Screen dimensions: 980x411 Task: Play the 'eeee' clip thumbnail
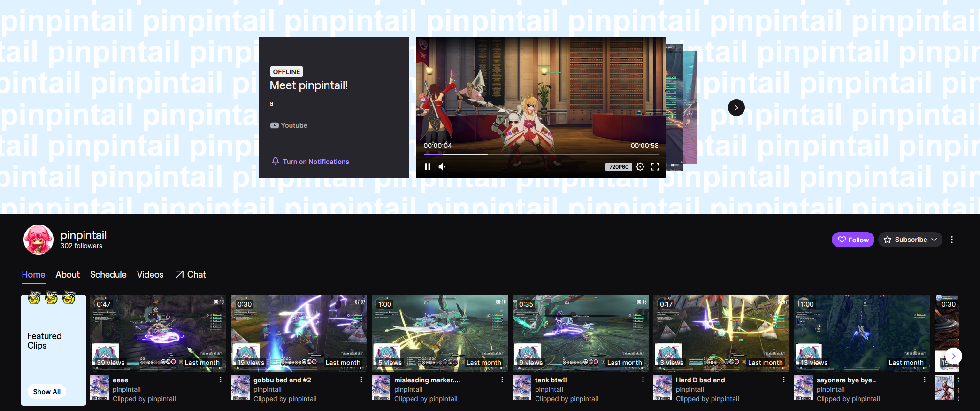[x=158, y=333]
